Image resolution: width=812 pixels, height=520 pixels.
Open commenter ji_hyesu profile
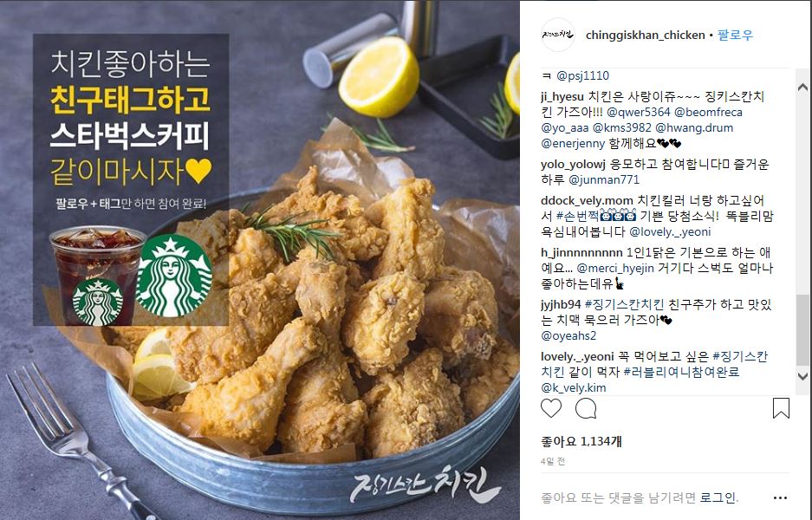pyautogui.click(x=562, y=97)
